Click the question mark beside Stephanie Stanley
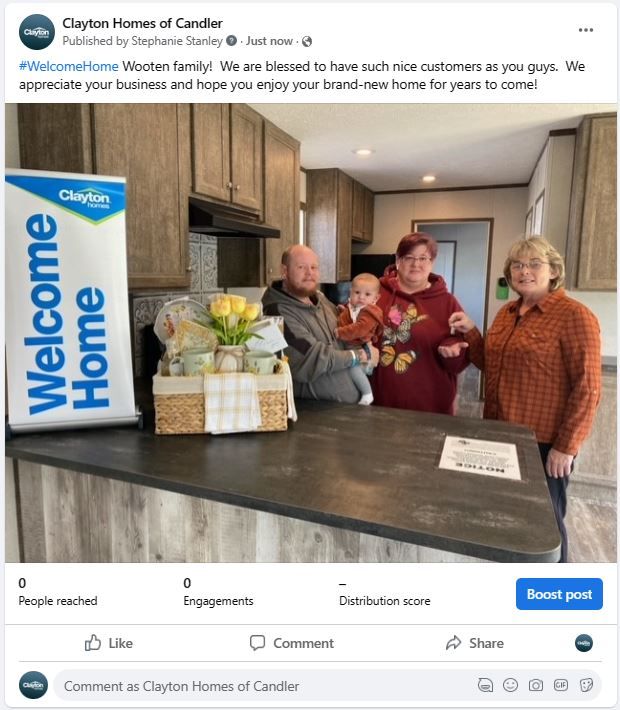 coord(231,41)
